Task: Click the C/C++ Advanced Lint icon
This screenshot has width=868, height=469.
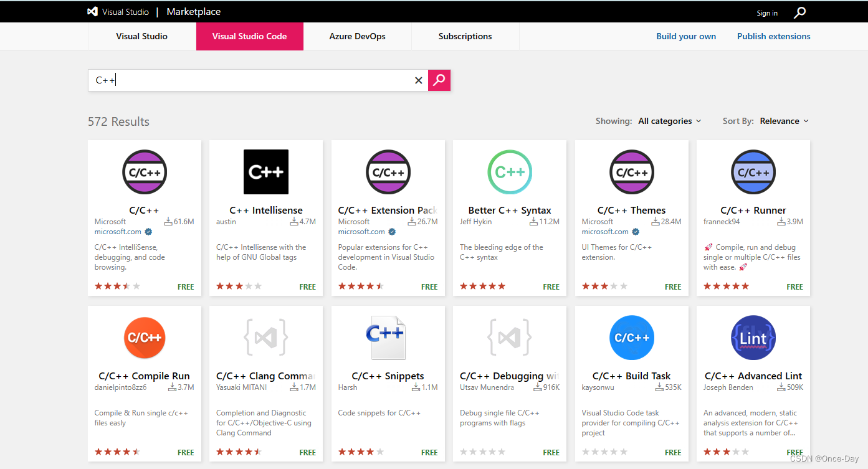Action: [x=753, y=338]
